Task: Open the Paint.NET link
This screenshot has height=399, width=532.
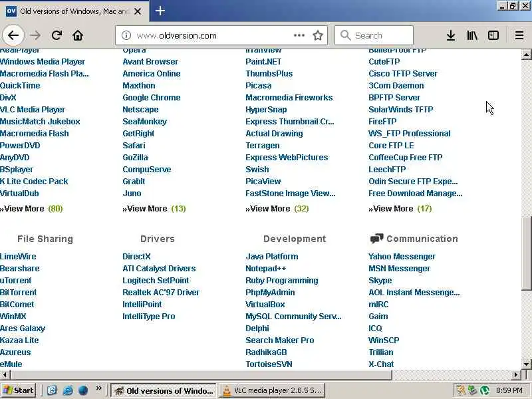Action: pos(263,62)
